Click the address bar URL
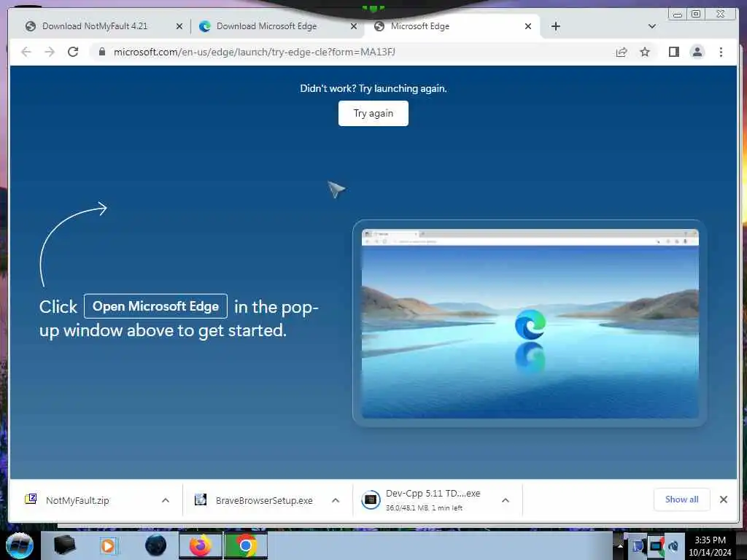This screenshot has width=747, height=560. [254, 52]
